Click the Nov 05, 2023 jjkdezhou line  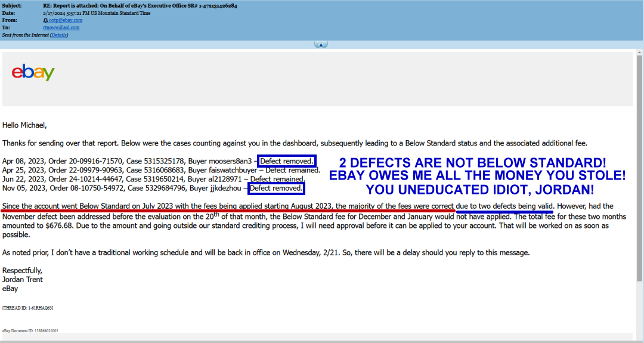153,188
